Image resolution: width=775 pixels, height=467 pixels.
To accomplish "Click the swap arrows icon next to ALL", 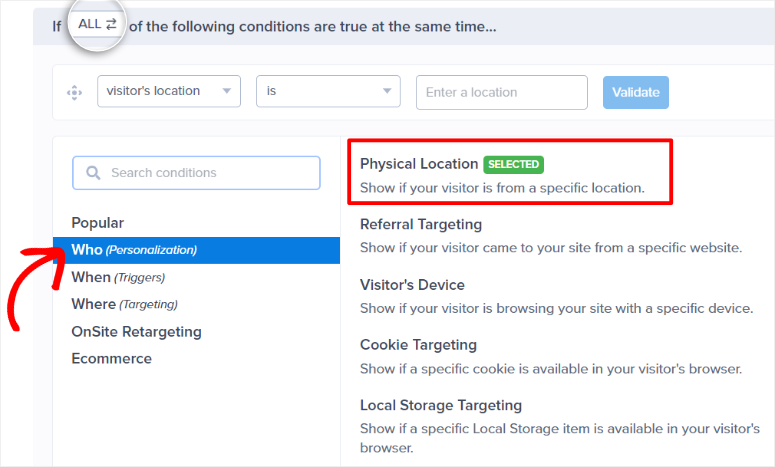I will pyautogui.click(x=111, y=24).
